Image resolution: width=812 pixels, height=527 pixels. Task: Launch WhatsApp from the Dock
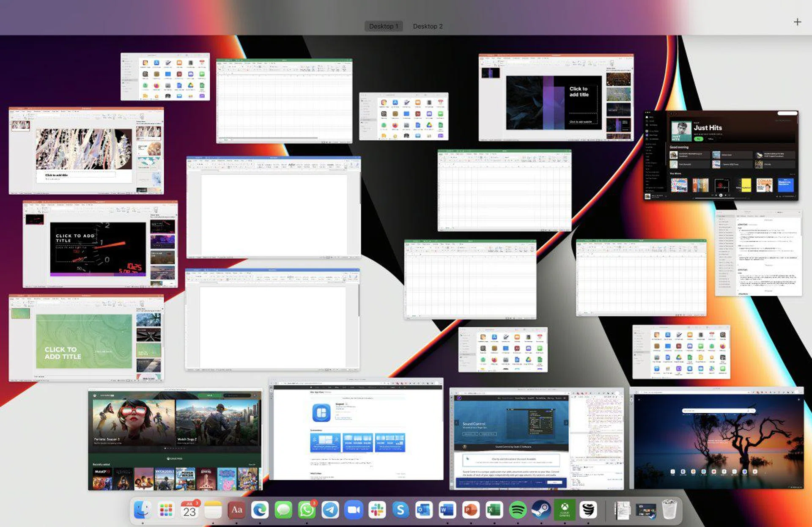click(307, 510)
